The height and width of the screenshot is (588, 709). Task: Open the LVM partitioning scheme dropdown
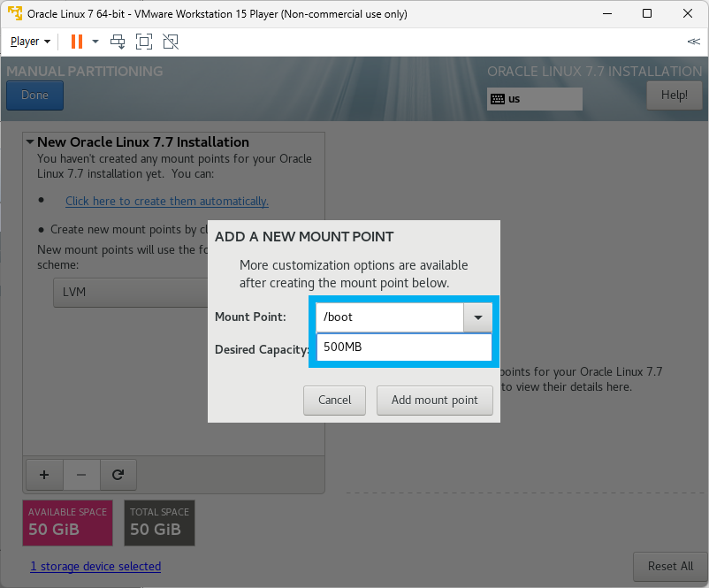(x=131, y=292)
